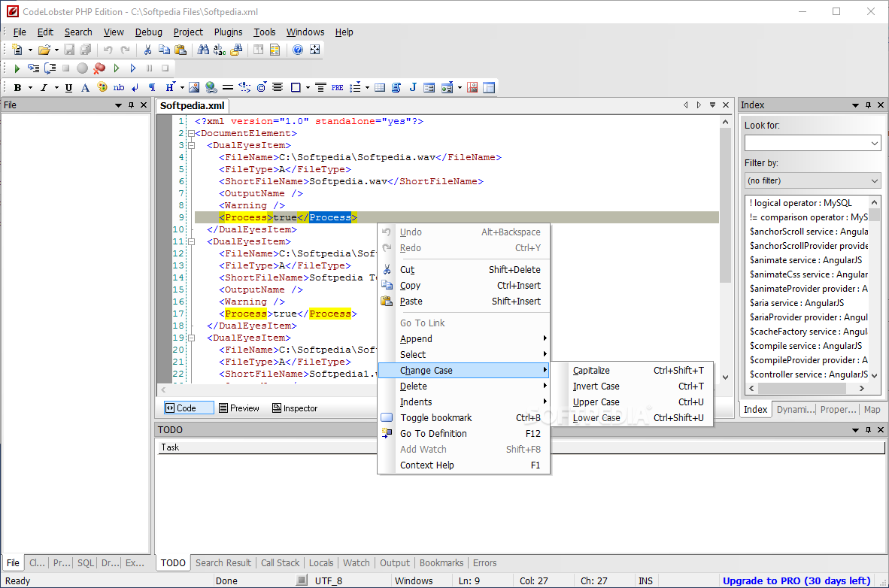Expand the Bold button dropdown arrow
The width and height of the screenshot is (889, 588).
click(x=30, y=87)
